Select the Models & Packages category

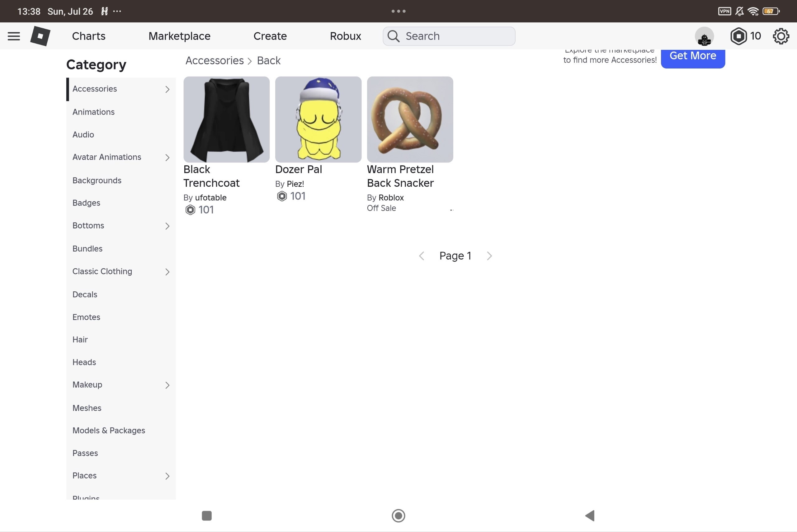tap(121, 431)
